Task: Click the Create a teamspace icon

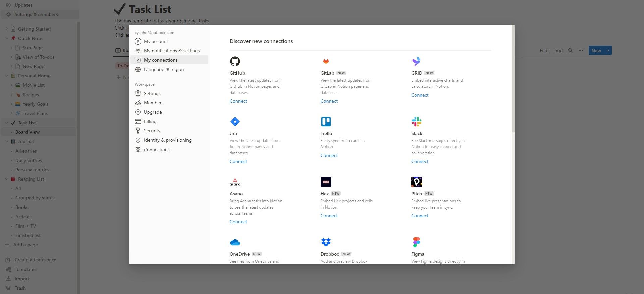Action: pyautogui.click(x=8, y=260)
